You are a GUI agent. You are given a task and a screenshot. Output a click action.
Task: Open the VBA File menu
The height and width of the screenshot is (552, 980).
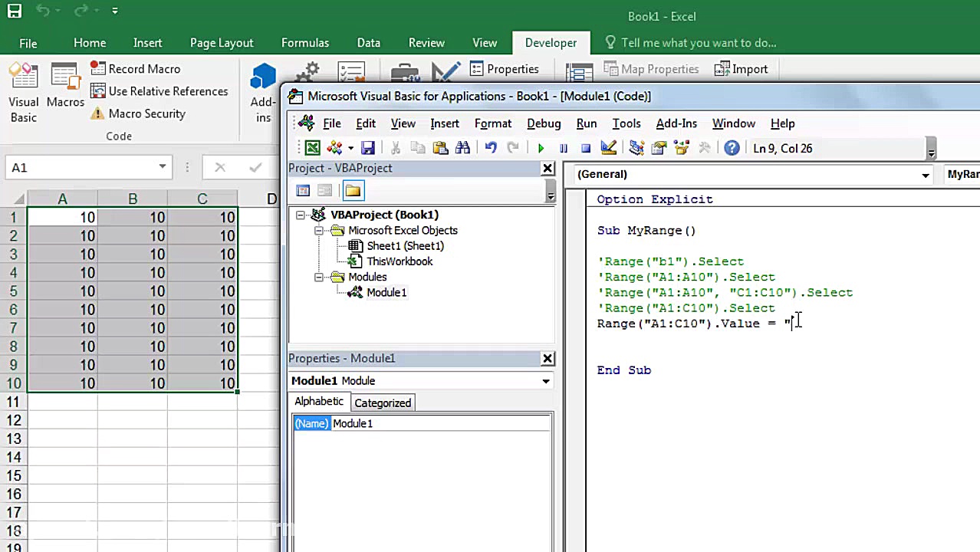tap(332, 123)
